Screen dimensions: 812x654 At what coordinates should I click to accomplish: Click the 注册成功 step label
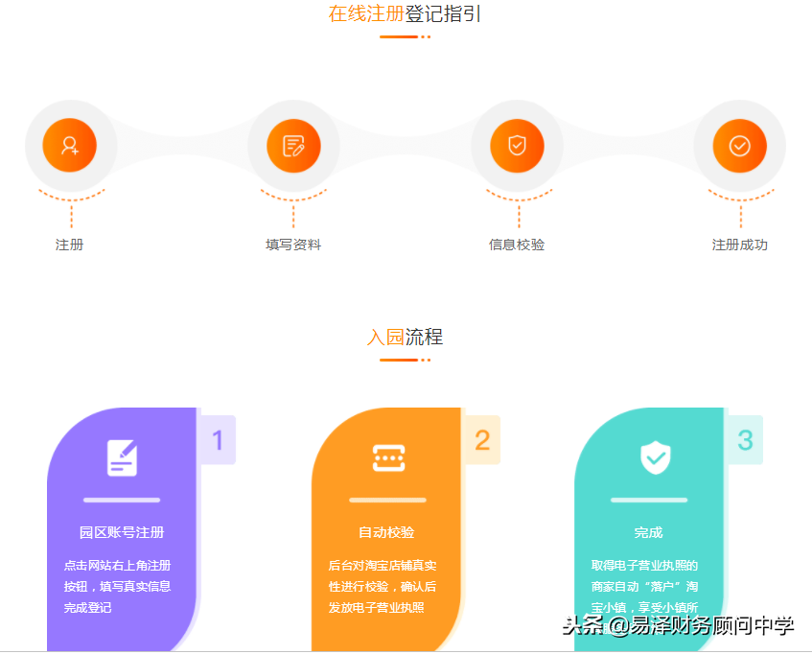tap(739, 245)
